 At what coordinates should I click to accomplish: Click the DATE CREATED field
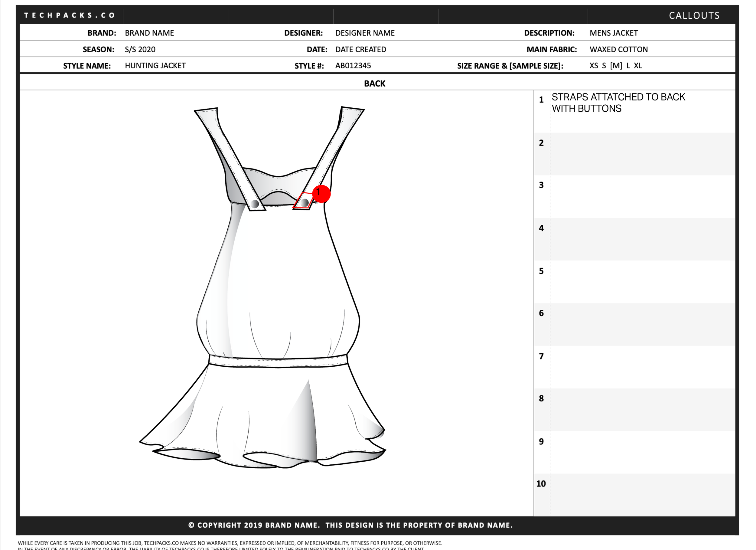coord(360,49)
